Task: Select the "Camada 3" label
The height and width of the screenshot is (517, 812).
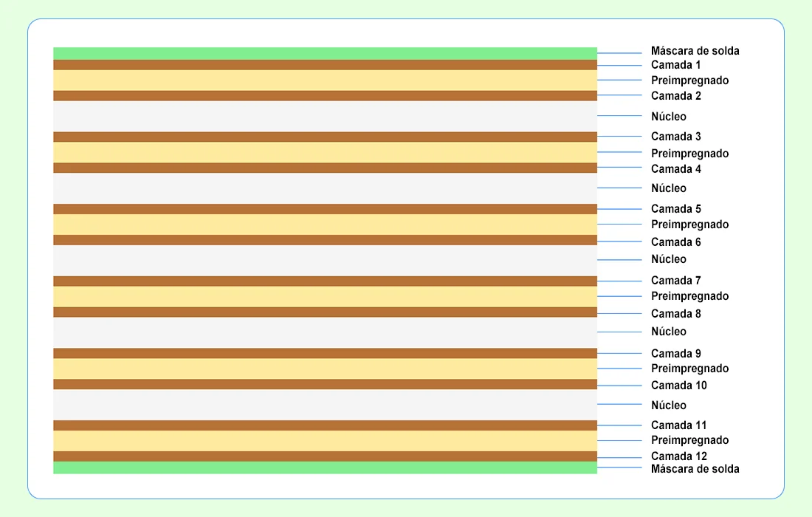Action: pos(675,137)
